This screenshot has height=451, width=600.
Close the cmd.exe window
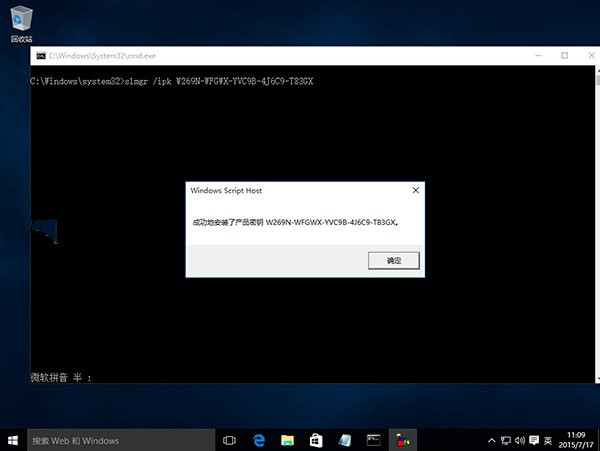click(591, 55)
